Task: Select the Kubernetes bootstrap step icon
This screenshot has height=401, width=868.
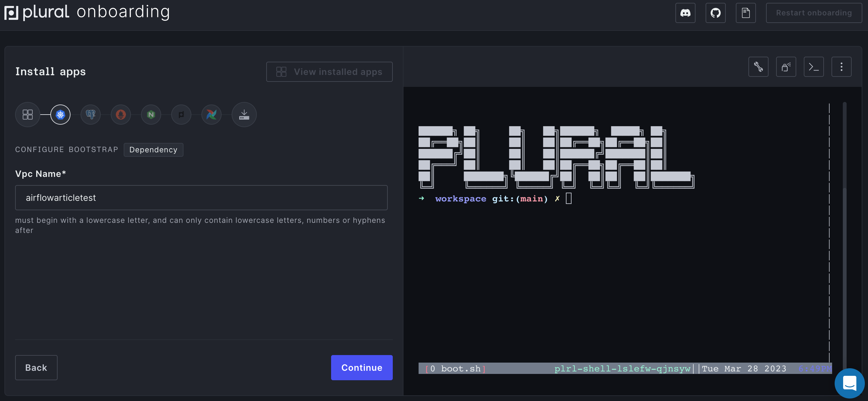Action: (60, 115)
